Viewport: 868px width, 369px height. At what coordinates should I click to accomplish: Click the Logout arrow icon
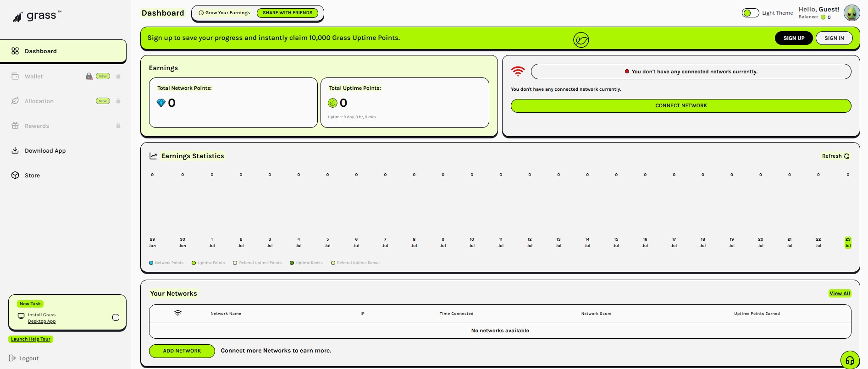12,358
